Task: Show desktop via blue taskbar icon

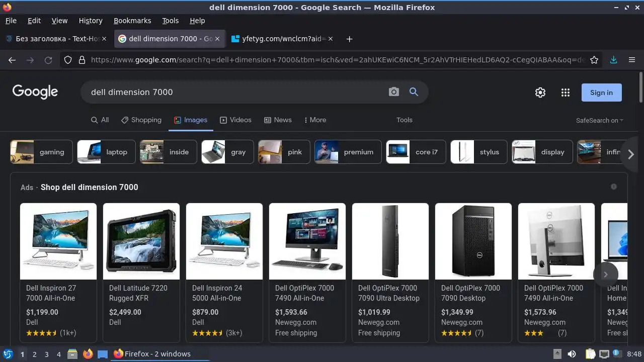Action: click(103, 354)
